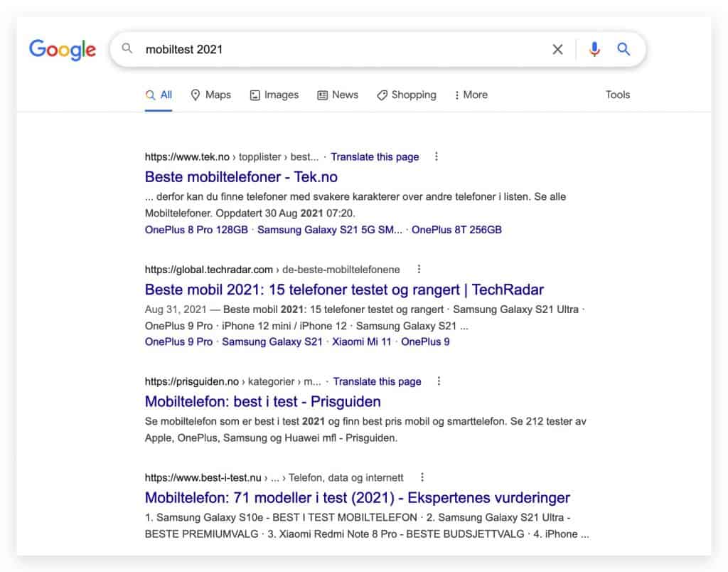The width and height of the screenshot is (728, 572).
Task: Follow the OnePlus 8T 256GB sitelink
Action: (456, 230)
